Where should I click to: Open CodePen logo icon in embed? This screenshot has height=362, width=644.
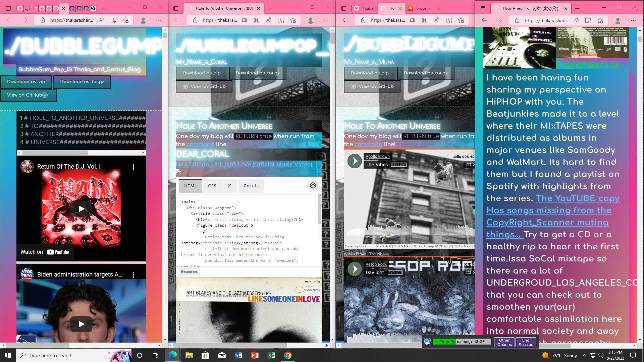[x=313, y=185]
